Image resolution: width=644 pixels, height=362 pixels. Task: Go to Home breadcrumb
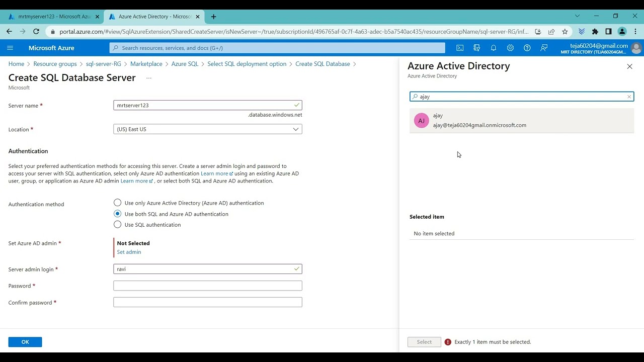[x=16, y=64]
